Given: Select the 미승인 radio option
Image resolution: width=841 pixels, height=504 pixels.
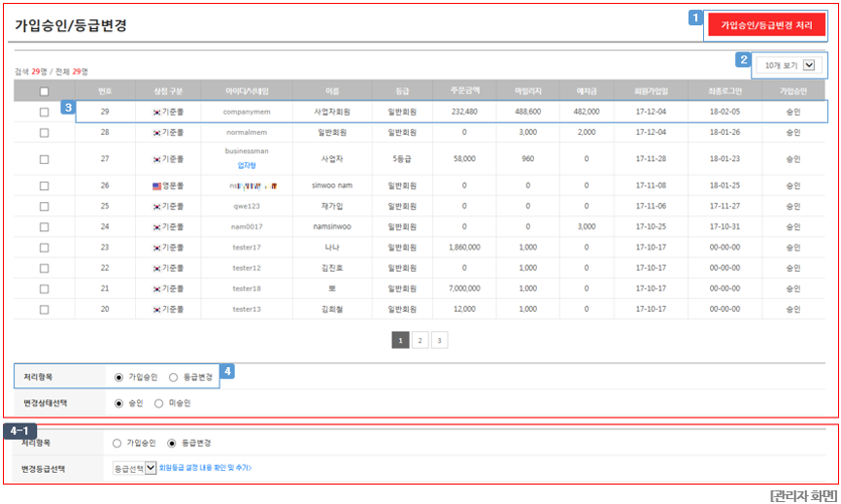Looking at the screenshot, I should point(158,403).
